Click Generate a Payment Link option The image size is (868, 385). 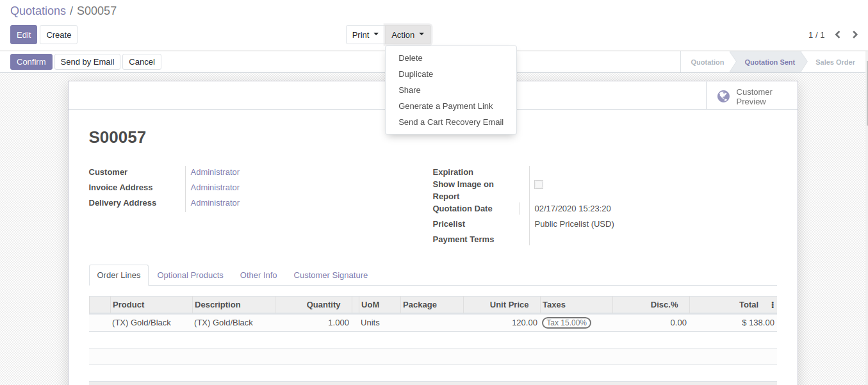click(x=445, y=106)
